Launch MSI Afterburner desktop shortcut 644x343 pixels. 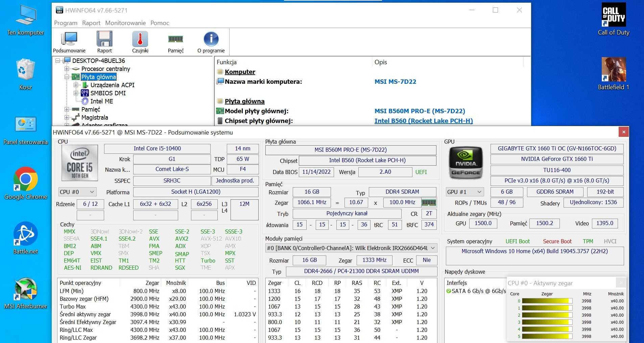(x=26, y=293)
